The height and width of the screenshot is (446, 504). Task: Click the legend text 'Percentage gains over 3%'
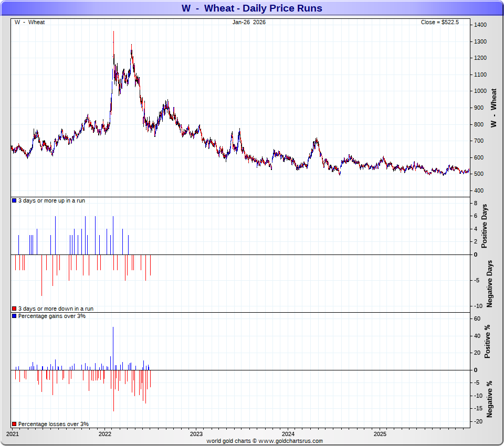click(52, 316)
